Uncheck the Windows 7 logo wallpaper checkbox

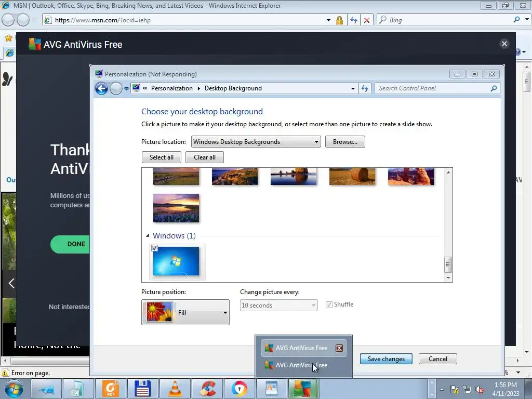154,248
